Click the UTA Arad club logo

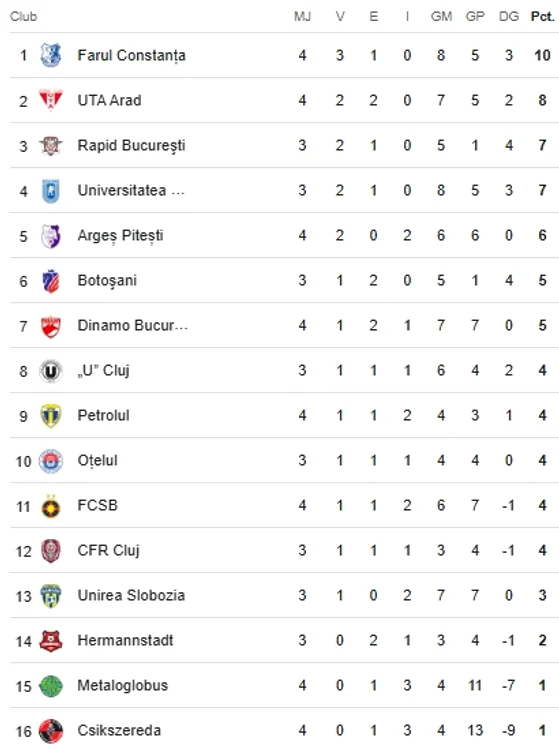pyautogui.click(x=51, y=100)
